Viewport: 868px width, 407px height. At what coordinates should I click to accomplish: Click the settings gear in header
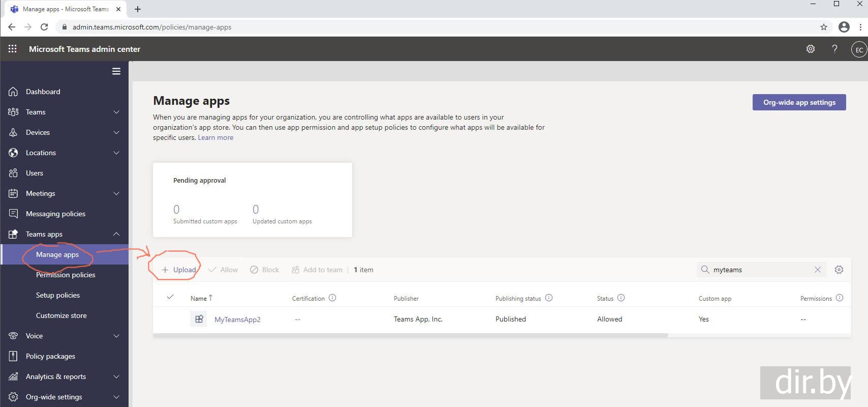(811, 49)
